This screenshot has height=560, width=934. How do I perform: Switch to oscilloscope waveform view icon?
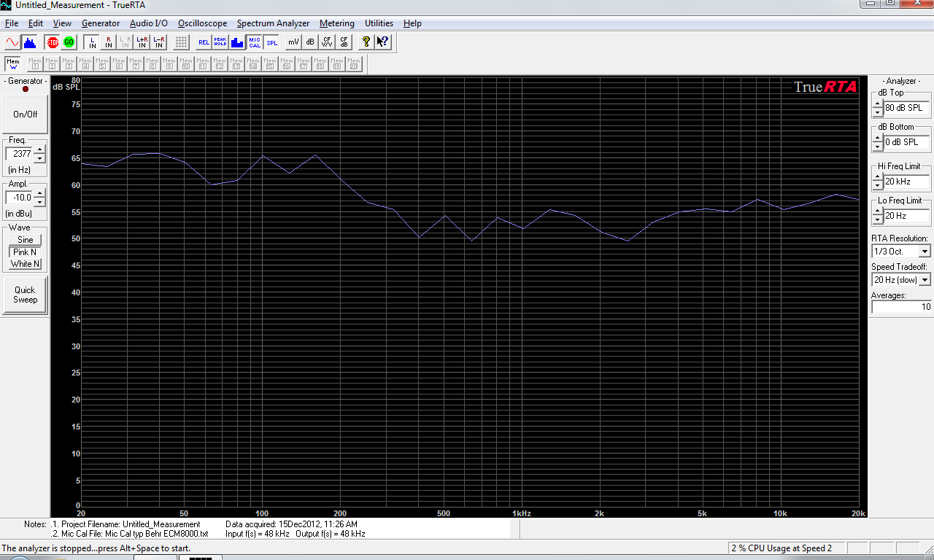click(12, 42)
